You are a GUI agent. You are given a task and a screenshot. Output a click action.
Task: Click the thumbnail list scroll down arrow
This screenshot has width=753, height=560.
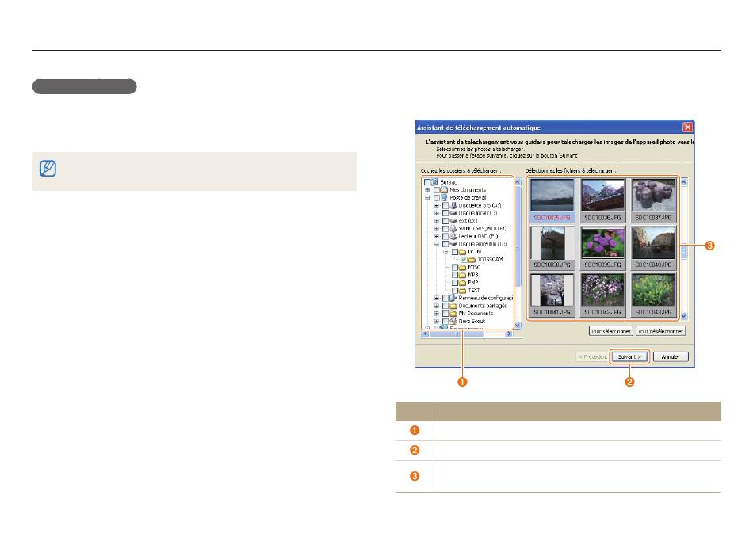tap(684, 316)
